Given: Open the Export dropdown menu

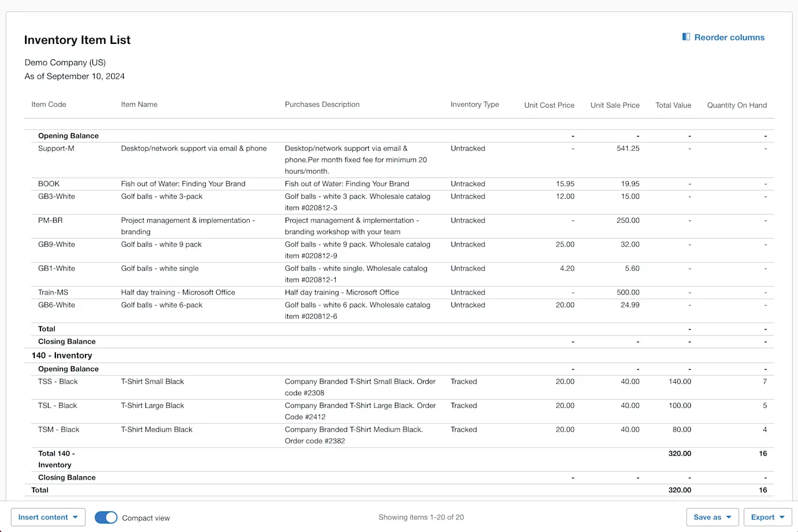Looking at the screenshot, I should [768, 517].
